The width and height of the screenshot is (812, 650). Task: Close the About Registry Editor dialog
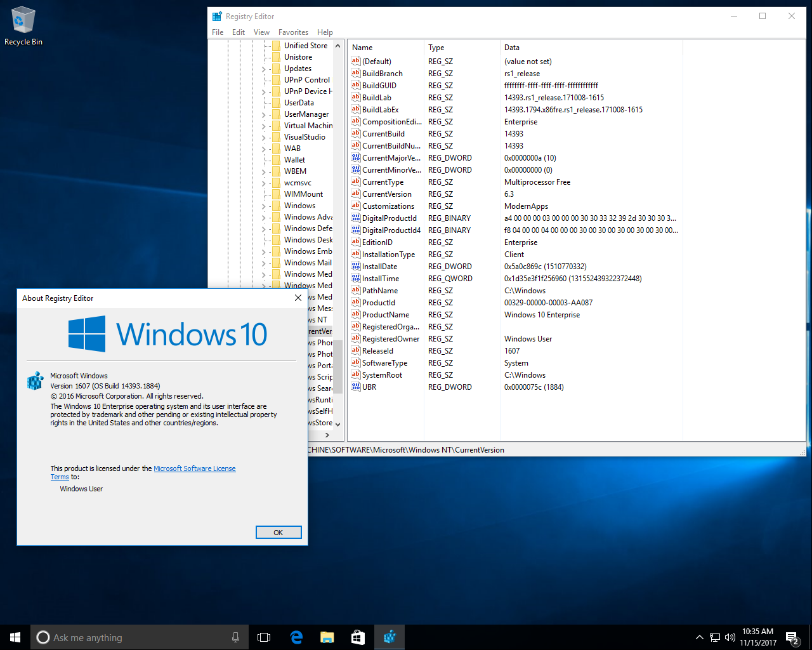tap(298, 298)
